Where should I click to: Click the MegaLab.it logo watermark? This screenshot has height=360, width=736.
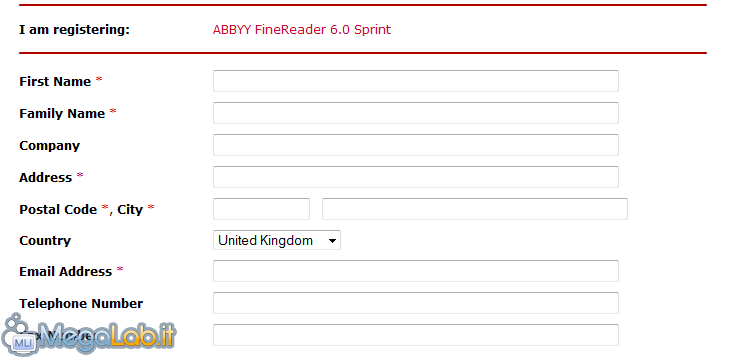click(88, 336)
